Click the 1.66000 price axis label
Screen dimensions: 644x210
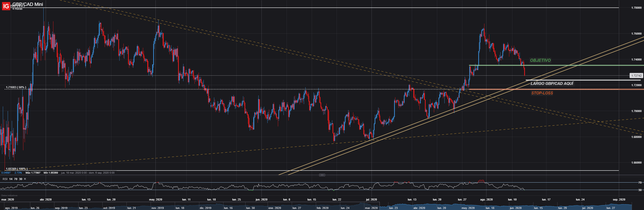tap(636, 163)
